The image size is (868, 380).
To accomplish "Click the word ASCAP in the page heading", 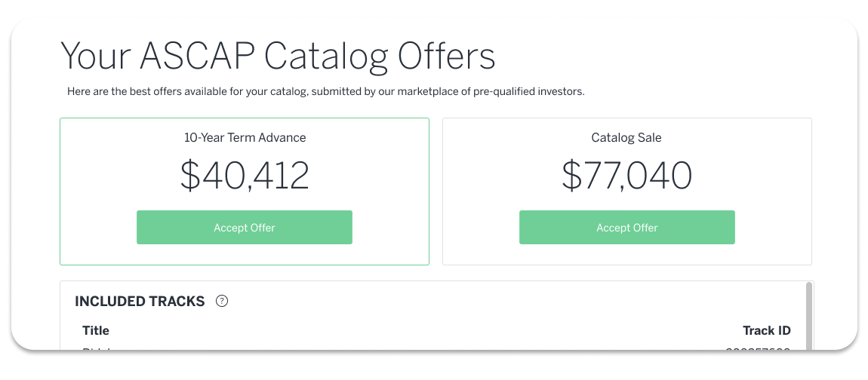I will pyautogui.click(x=197, y=55).
